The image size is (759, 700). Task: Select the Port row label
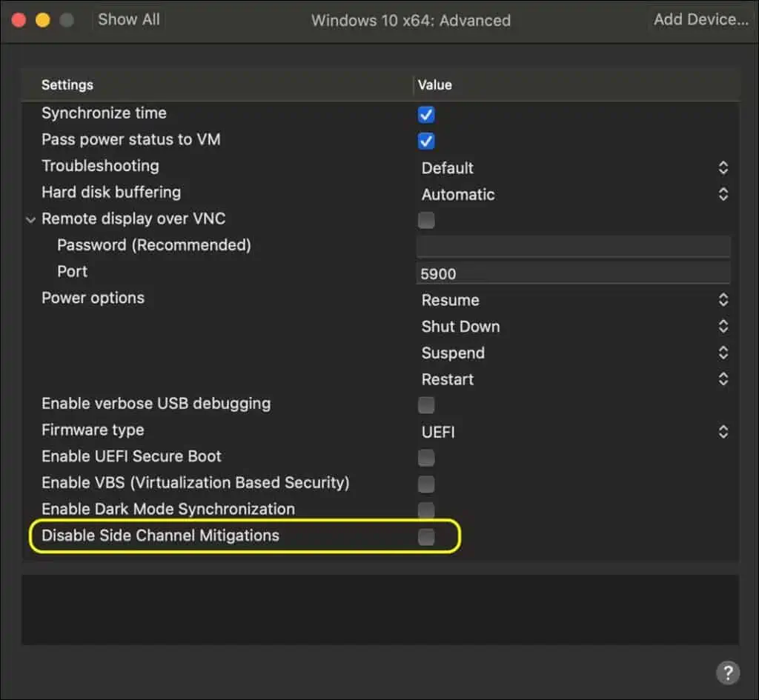coord(73,271)
